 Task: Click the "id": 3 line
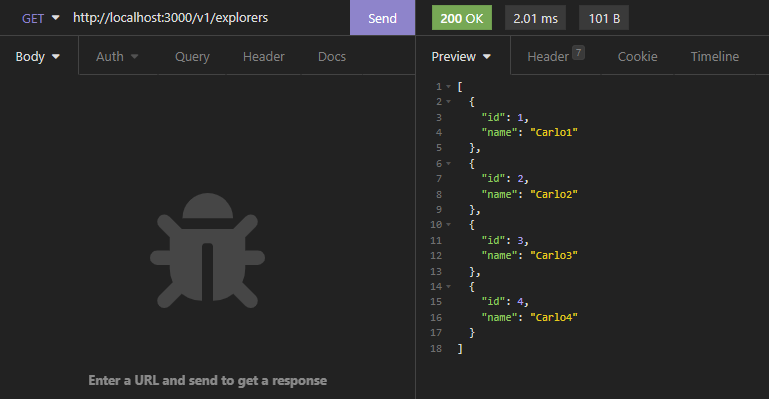click(x=505, y=240)
